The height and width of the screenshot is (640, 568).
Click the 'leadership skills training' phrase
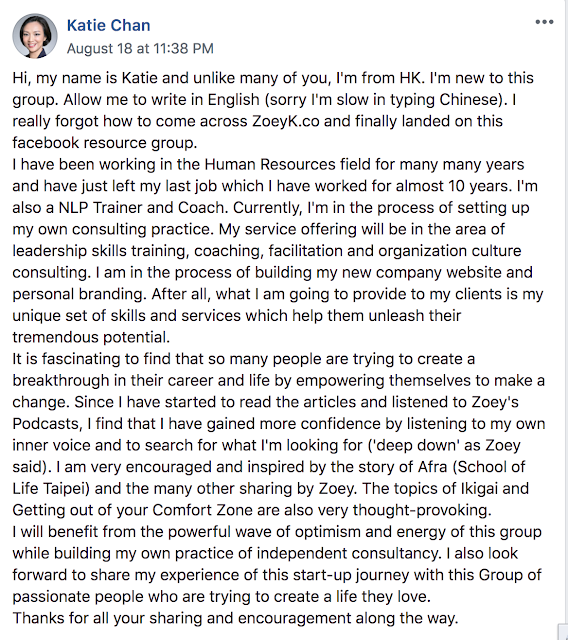[99, 251]
